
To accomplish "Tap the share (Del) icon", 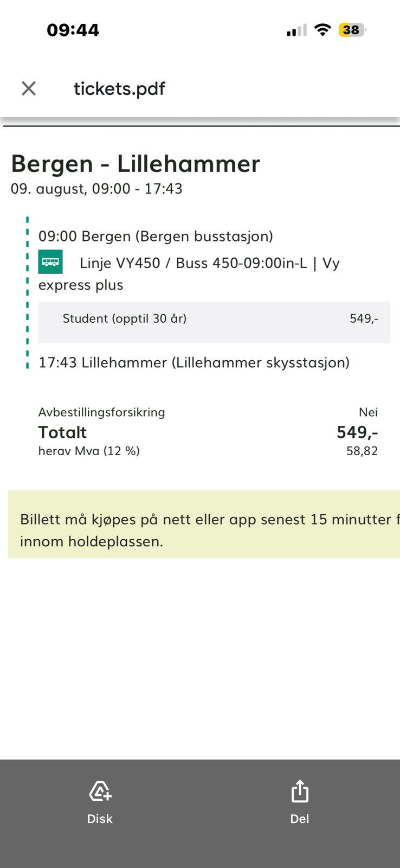I will pyautogui.click(x=300, y=791).
